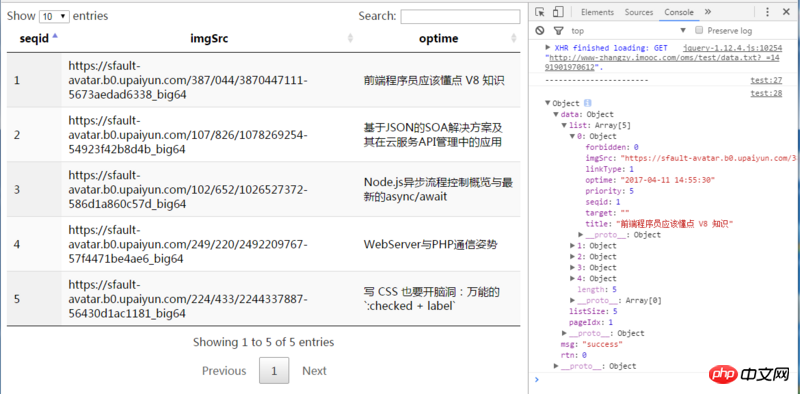Open the Show entries count dropdown
The height and width of the screenshot is (394, 800).
pos(54,16)
